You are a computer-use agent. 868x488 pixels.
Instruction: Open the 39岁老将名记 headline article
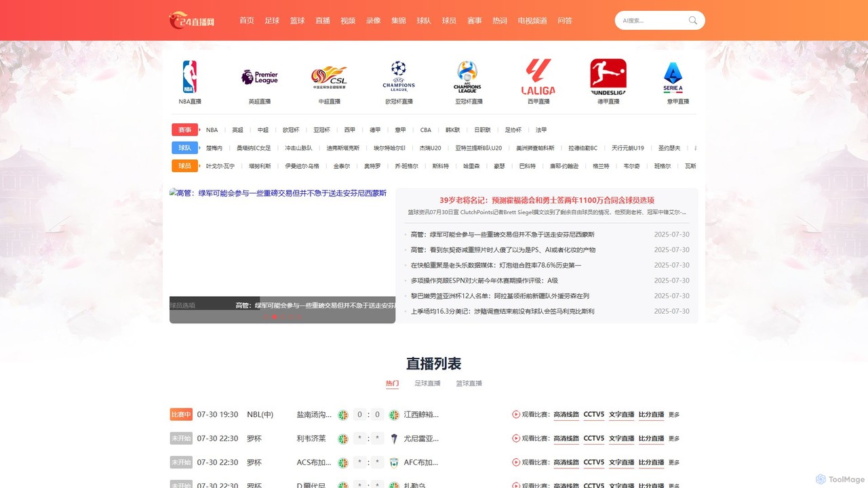(x=547, y=200)
